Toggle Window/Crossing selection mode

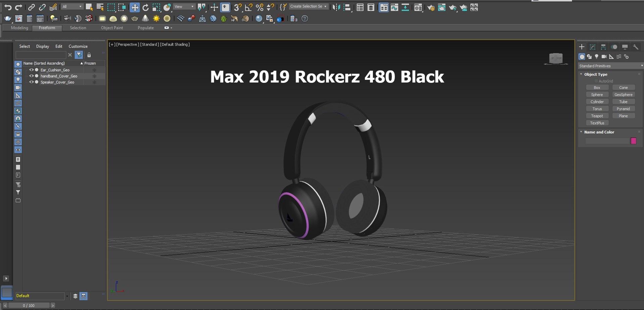coord(122,7)
